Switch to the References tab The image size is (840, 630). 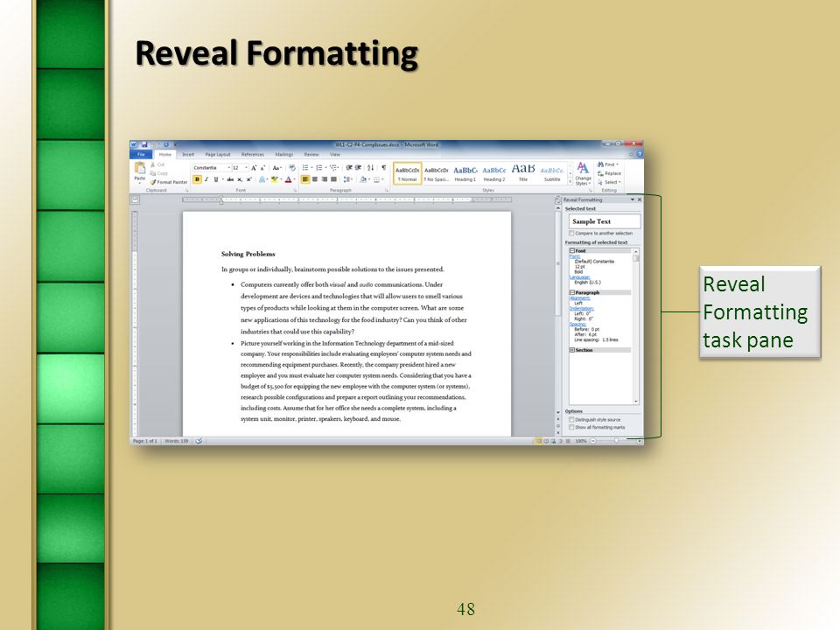(x=253, y=154)
